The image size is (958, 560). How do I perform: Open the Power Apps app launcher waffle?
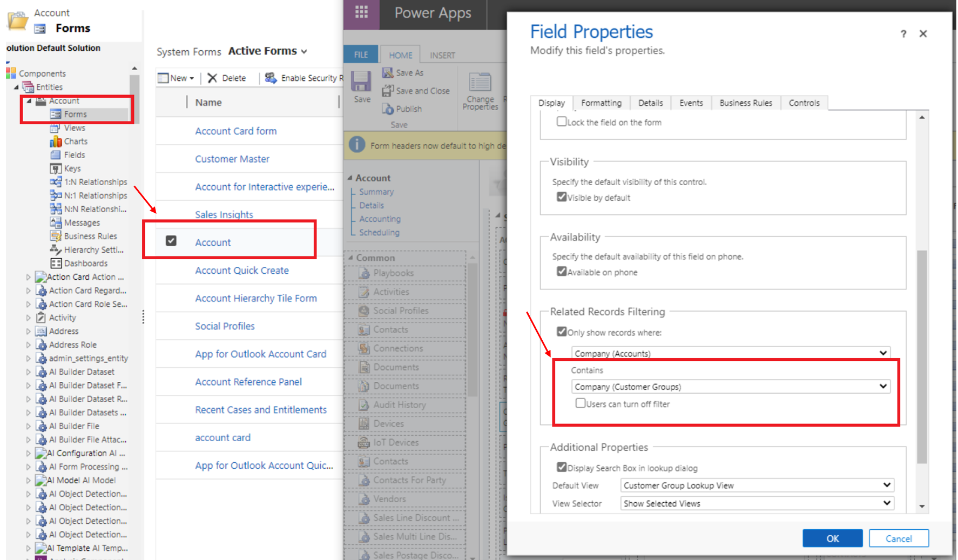[361, 12]
